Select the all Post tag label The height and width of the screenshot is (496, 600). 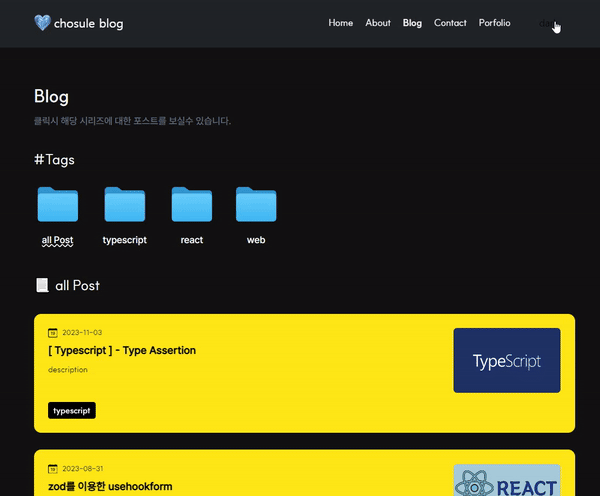point(57,240)
